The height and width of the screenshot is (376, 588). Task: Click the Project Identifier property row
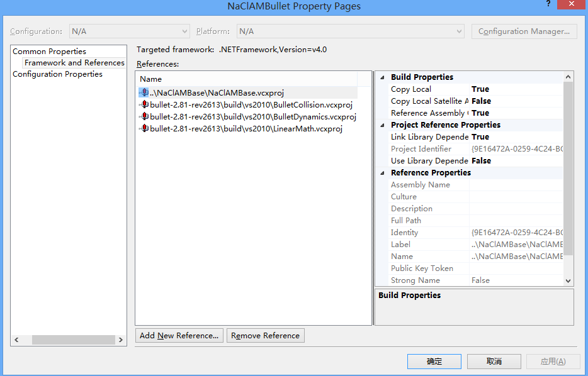click(475, 149)
